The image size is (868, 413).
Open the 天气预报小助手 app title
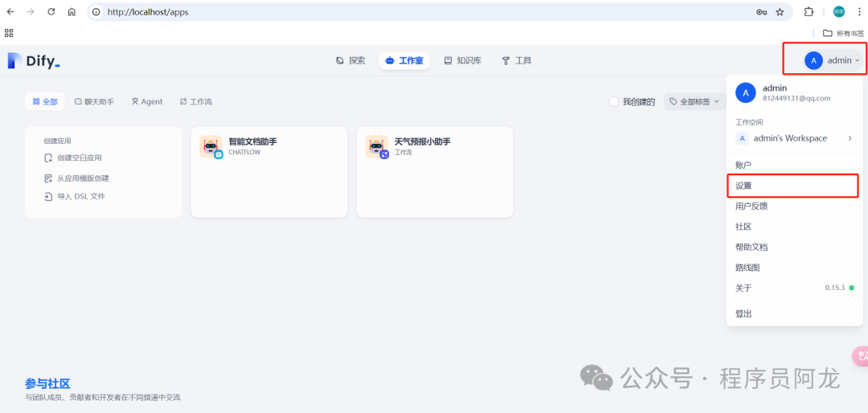(x=423, y=141)
